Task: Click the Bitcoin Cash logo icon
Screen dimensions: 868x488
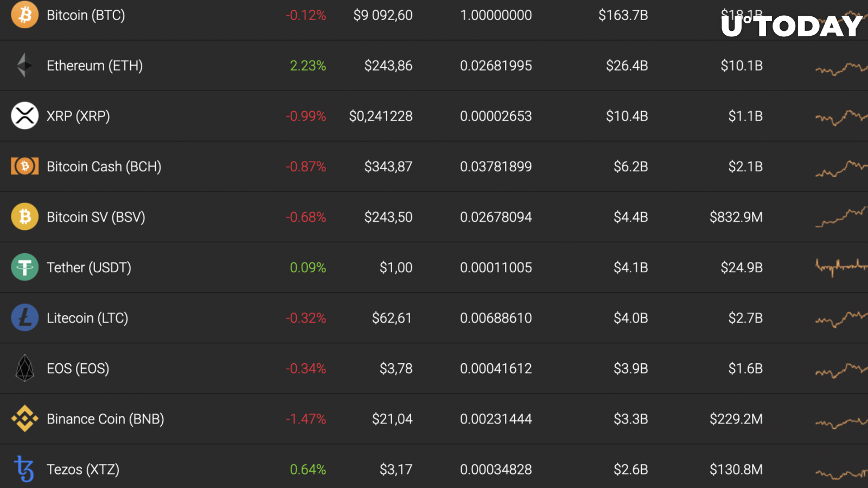Action: click(x=24, y=166)
